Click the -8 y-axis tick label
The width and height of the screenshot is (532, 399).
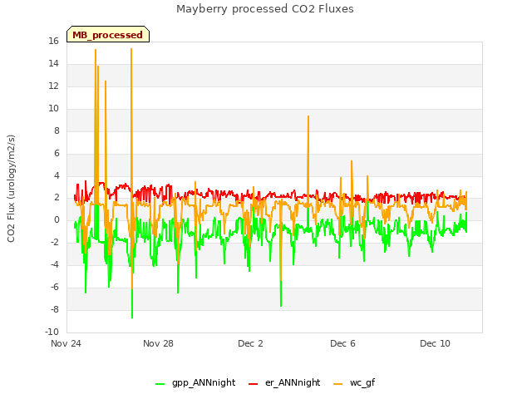[55, 310]
